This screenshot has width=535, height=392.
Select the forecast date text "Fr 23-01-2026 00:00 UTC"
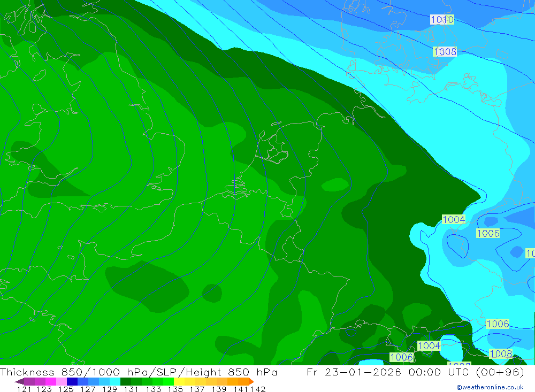388,372
